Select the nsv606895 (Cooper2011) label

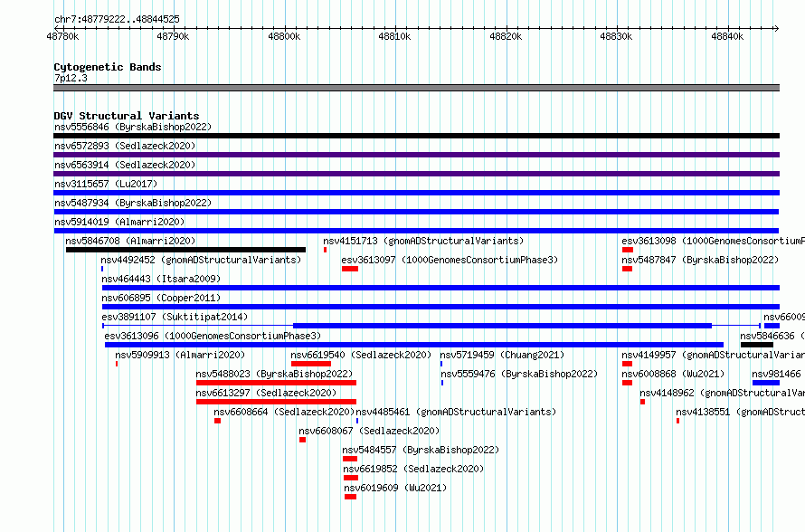pyautogui.click(x=161, y=298)
